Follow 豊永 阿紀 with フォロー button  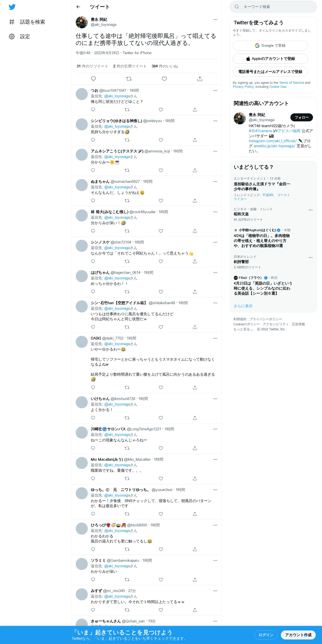pyautogui.click(x=302, y=117)
